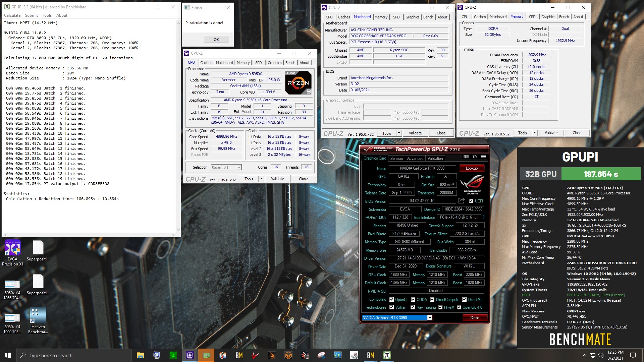Toggle the OpenCL checkbox
The width and height of the screenshot is (644, 362).
[x=391, y=300]
